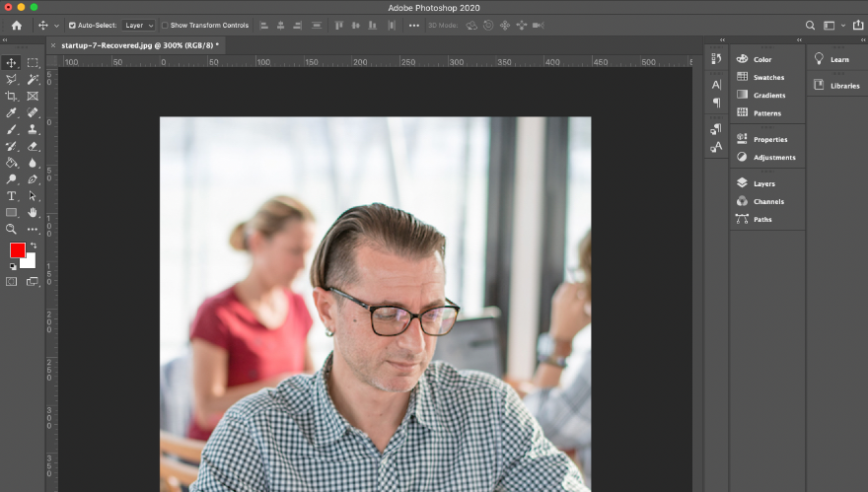
Task: Activate the Zoom tool in toolbar
Action: click(12, 229)
